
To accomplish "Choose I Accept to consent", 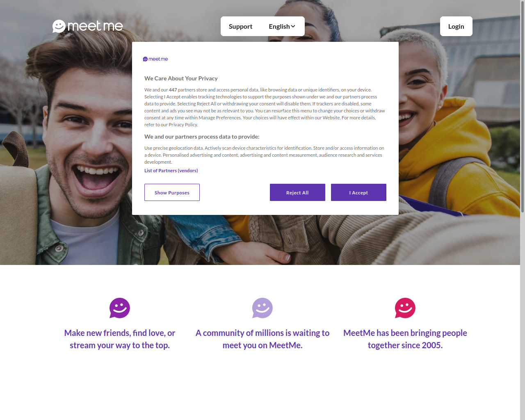I will [358, 192].
